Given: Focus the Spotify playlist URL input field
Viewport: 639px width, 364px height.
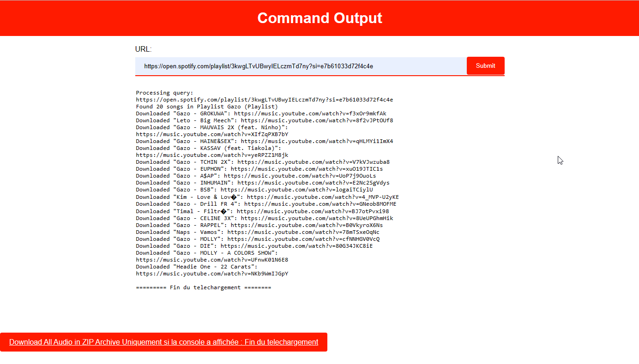Looking at the screenshot, I should coord(301,66).
